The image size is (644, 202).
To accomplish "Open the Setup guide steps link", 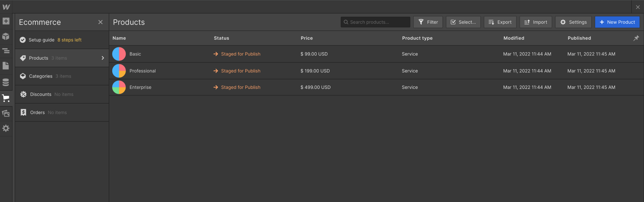I will tap(69, 40).
